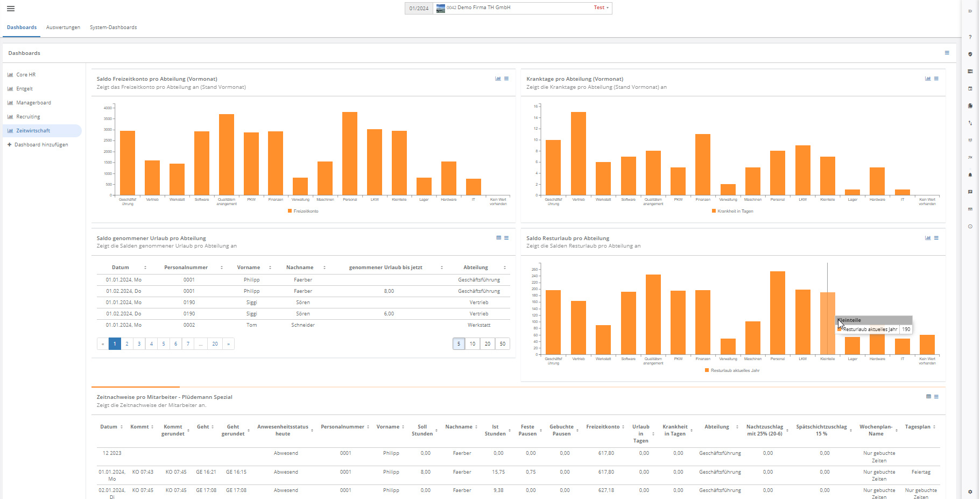
Task: Click Dashboard hinzufügen
Action: pyautogui.click(x=41, y=145)
